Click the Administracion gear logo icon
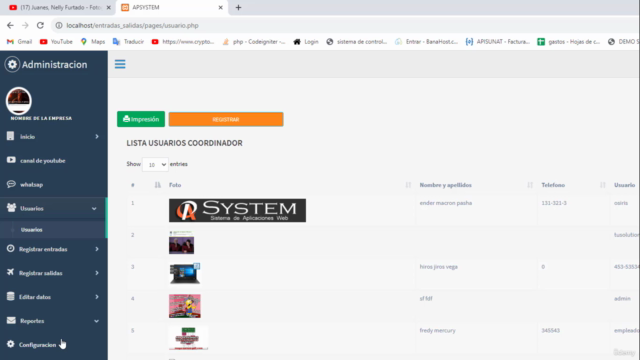 (x=12, y=64)
